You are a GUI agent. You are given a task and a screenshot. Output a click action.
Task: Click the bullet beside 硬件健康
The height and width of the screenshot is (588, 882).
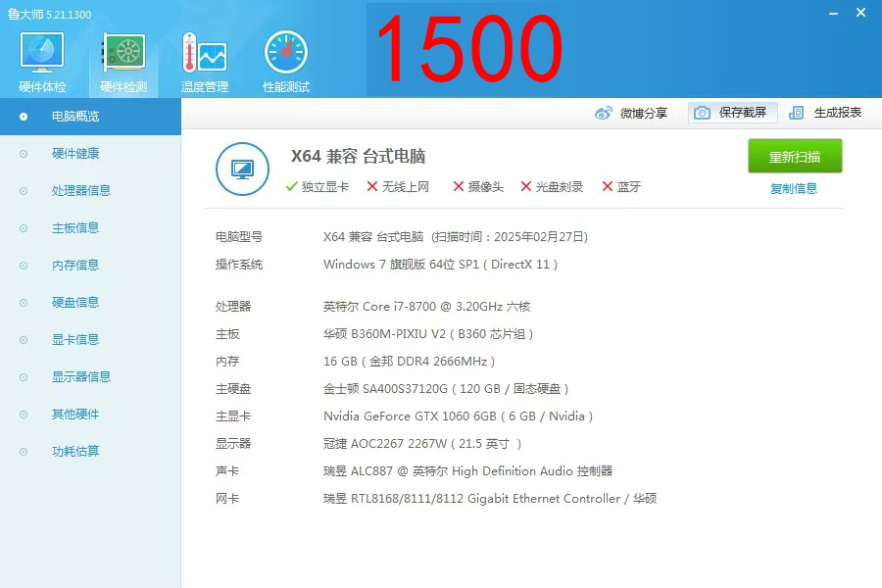24,154
